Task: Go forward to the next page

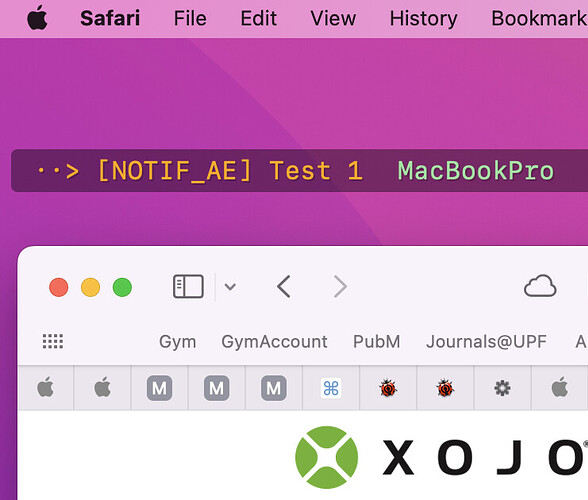Action: (x=340, y=287)
